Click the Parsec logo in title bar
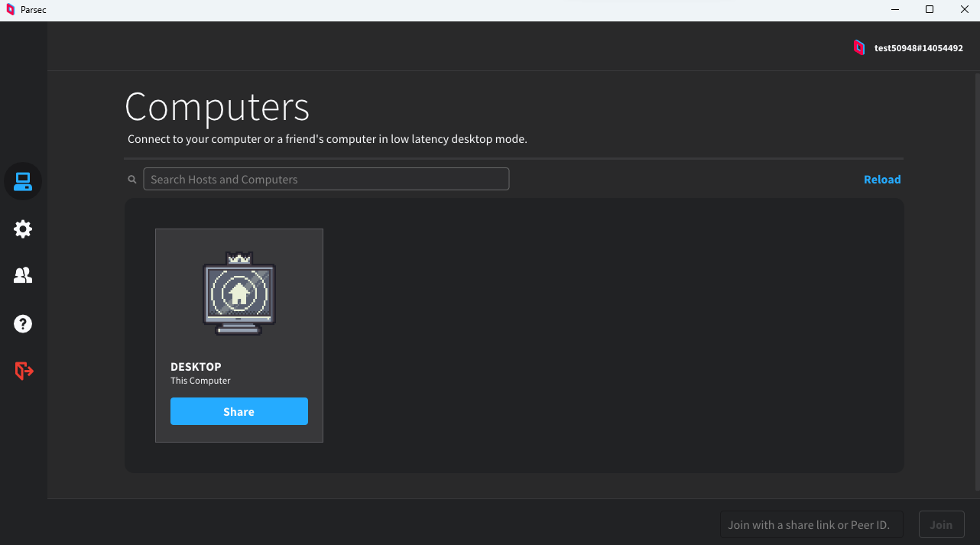Screen dimensions: 980x545 (11, 10)
